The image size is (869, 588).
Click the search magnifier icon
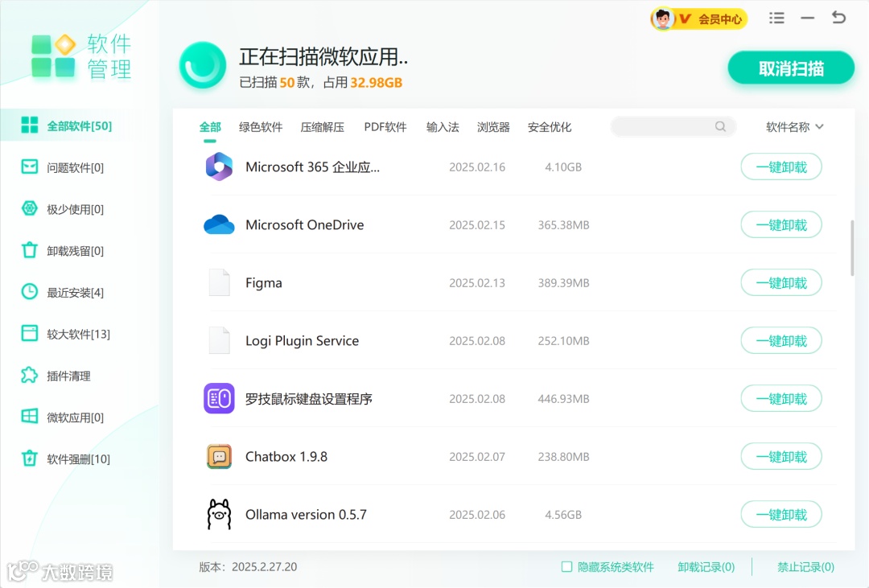720,126
